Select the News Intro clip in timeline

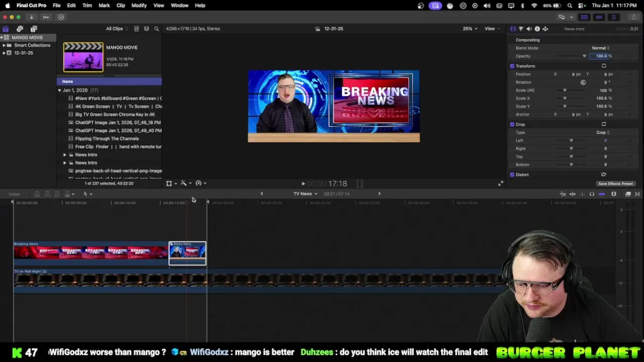(187, 253)
